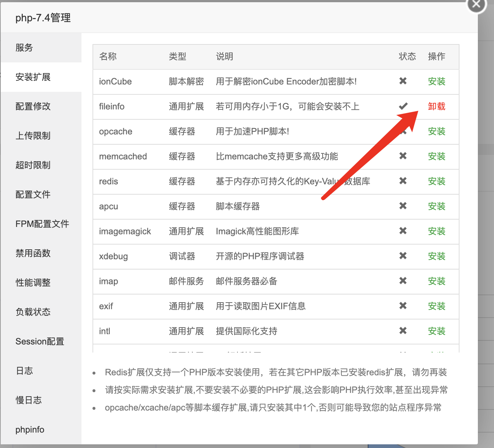Click the 说明 column header

(x=225, y=57)
